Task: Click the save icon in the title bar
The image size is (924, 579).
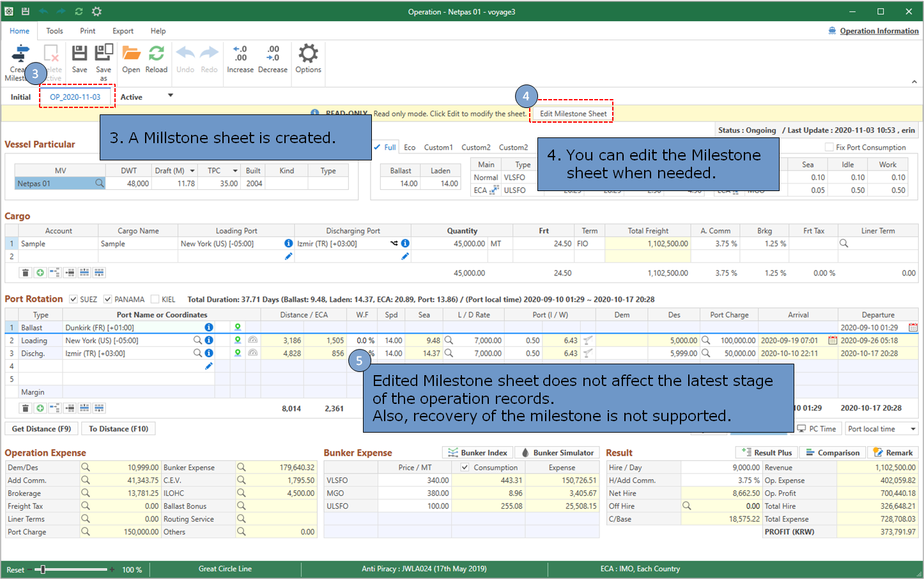Action: coord(26,12)
